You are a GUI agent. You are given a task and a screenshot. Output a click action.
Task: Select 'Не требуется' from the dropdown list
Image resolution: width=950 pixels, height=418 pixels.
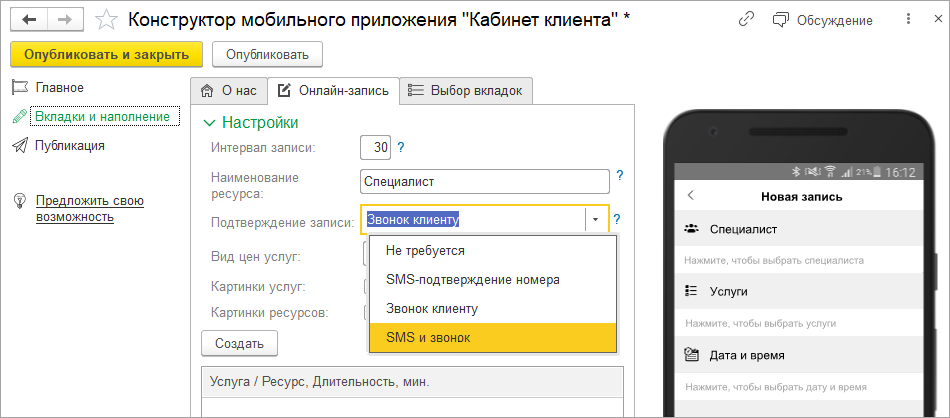[x=427, y=250]
